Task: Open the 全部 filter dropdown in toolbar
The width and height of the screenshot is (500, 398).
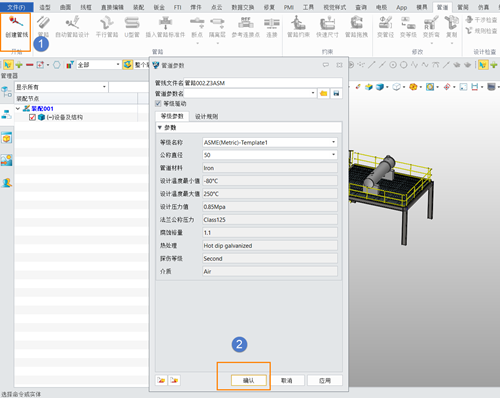Action: click(x=118, y=65)
